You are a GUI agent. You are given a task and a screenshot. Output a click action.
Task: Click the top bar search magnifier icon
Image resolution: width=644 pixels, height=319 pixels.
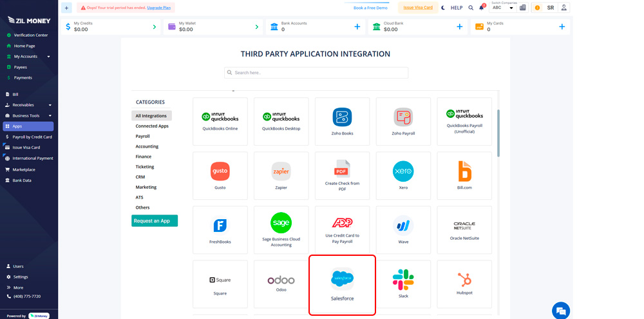click(x=471, y=7)
